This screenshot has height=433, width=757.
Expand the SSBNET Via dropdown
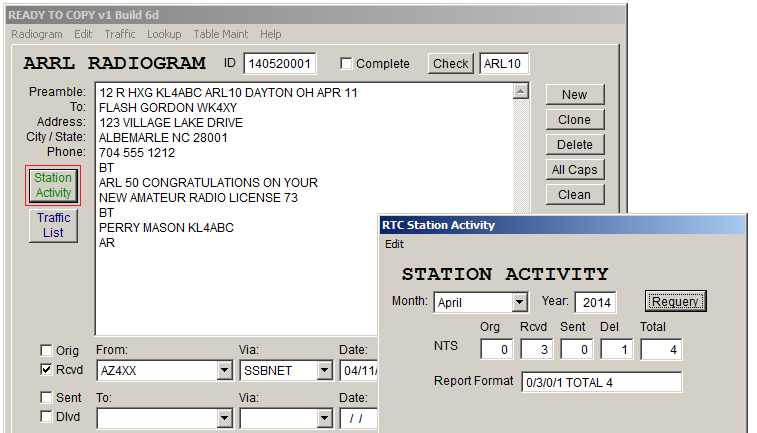[x=324, y=371]
